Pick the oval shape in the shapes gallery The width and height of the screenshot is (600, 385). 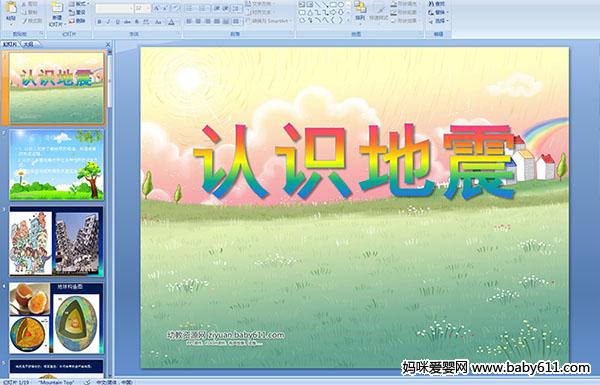pyautogui.click(x=341, y=5)
